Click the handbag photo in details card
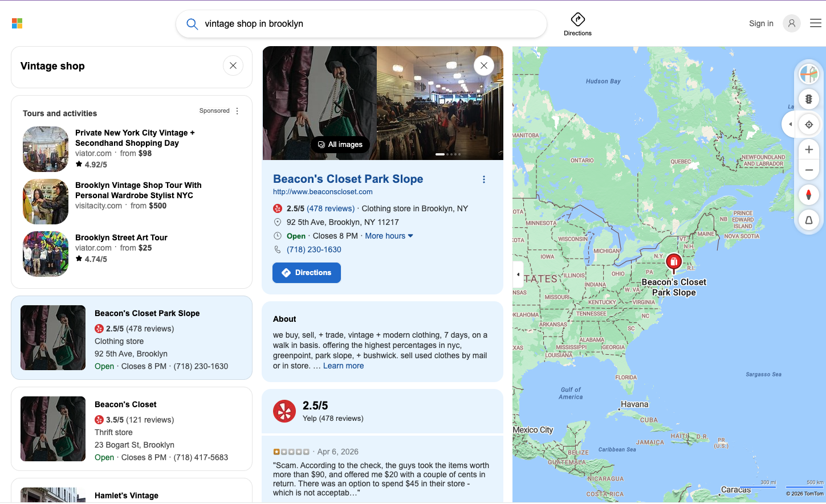Image resolution: width=826 pixels, height=504 pixels. [319, 103]
